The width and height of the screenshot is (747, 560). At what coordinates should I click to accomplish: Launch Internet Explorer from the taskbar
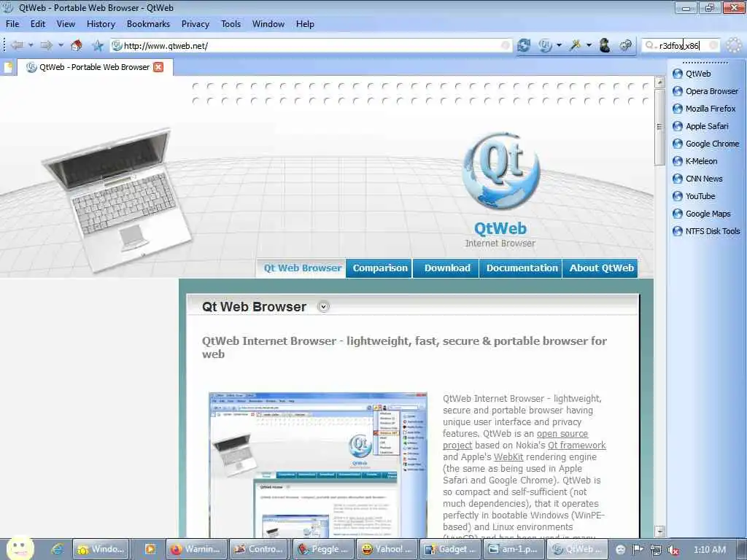pyautogui.click(x=58, y=549)
